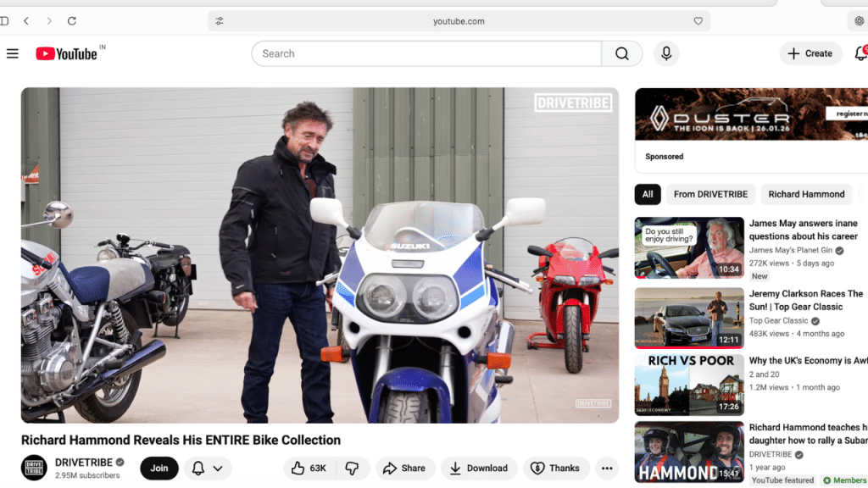Viewport: 868px width, 488px height.
Task: Like the video with 63K thumbs up
Action: [x=309, y=468]
